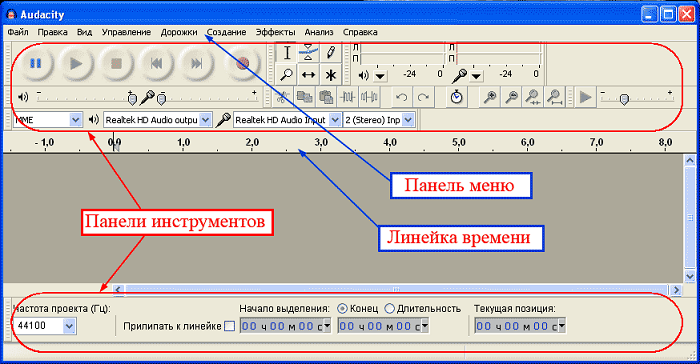700x364 pixels.
Task: Open current position time format dropdown
Action: coord(562,326)
